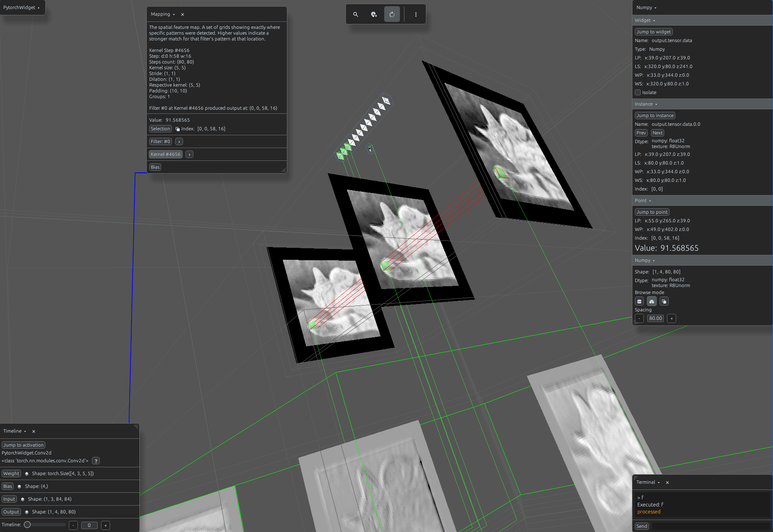This screenshot has height=532, width=773.
Task: Go to next kernel with arrow
Action: (x=189, y=154)
